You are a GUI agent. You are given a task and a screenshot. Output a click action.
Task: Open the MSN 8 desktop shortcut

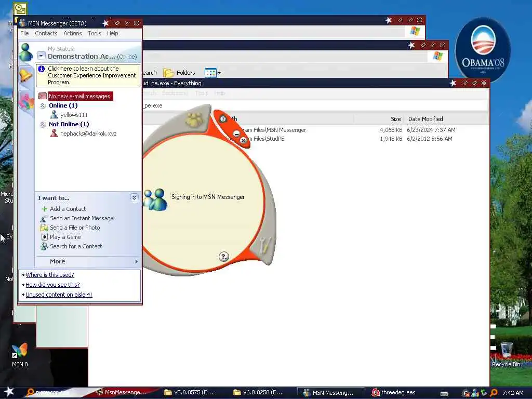click(x=20, y=355)
